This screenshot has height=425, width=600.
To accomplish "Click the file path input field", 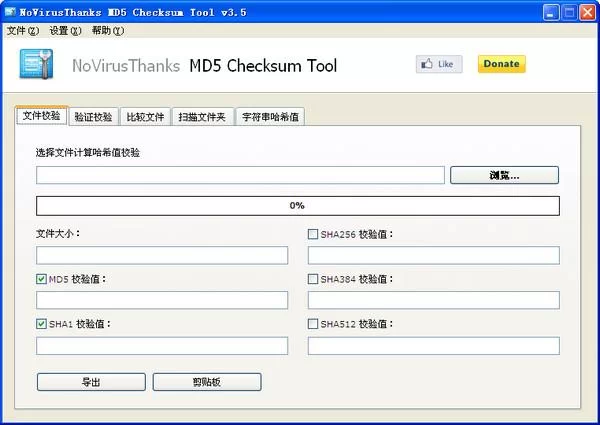I will tap(240, 175).
